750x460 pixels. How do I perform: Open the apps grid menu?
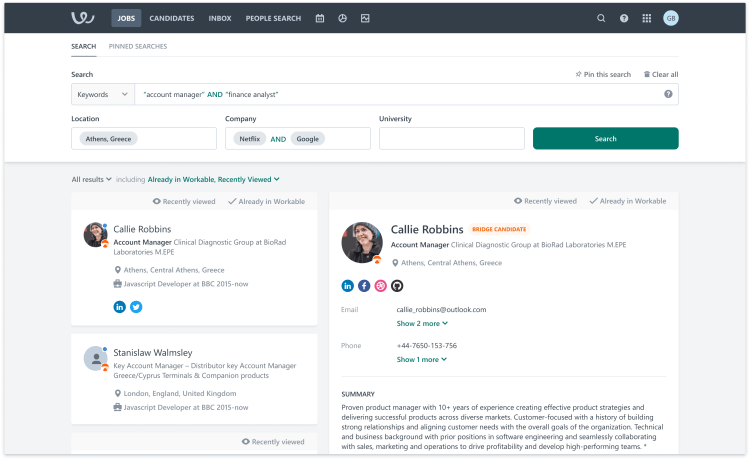[x=647, y=18]
